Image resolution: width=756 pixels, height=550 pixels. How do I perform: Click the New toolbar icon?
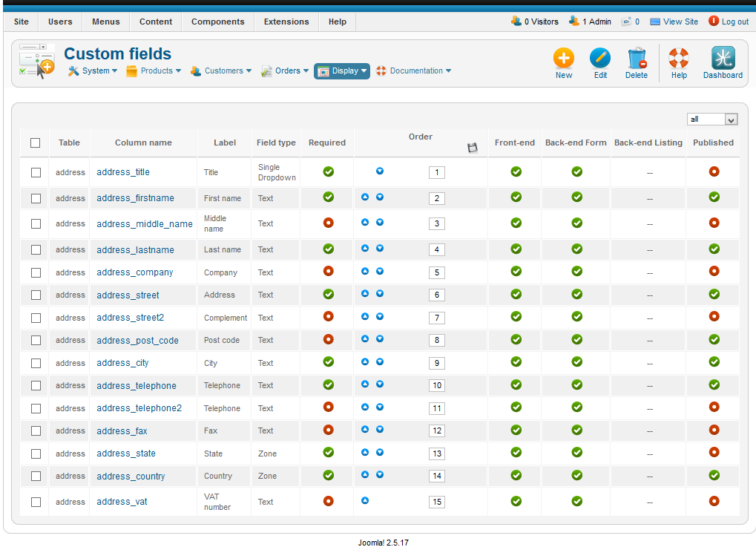pos(564,59)
